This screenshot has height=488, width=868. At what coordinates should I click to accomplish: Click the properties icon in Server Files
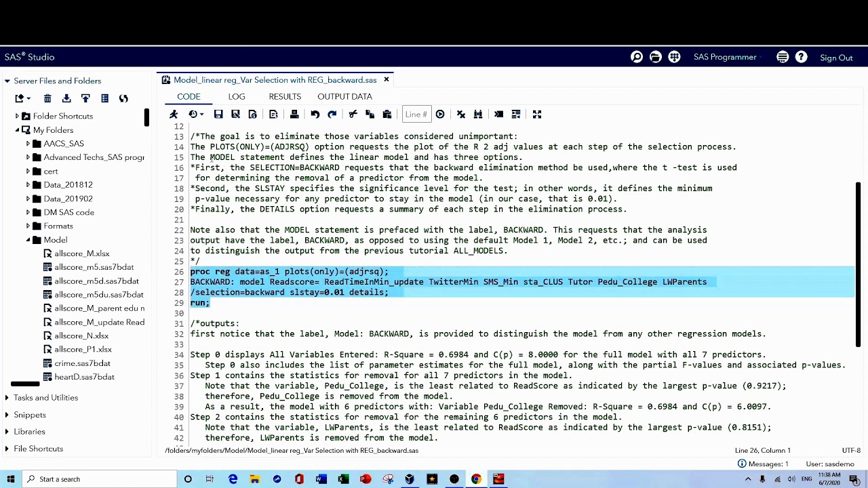104,99
